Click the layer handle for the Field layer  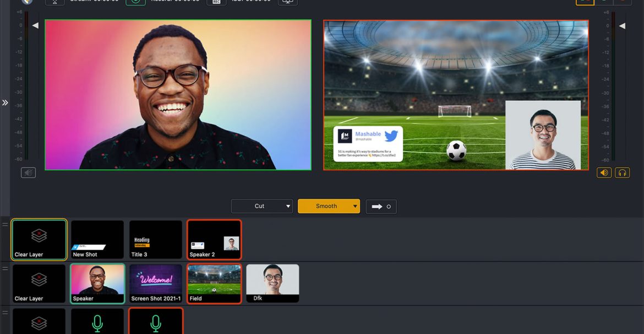coord(5,268)
